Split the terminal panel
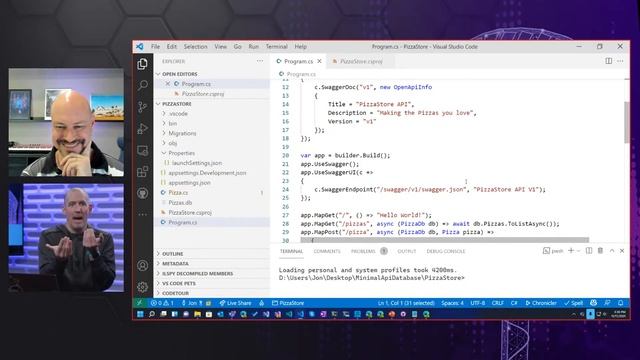This screenshot has height=360, width=640. click(x=589, y=251)
